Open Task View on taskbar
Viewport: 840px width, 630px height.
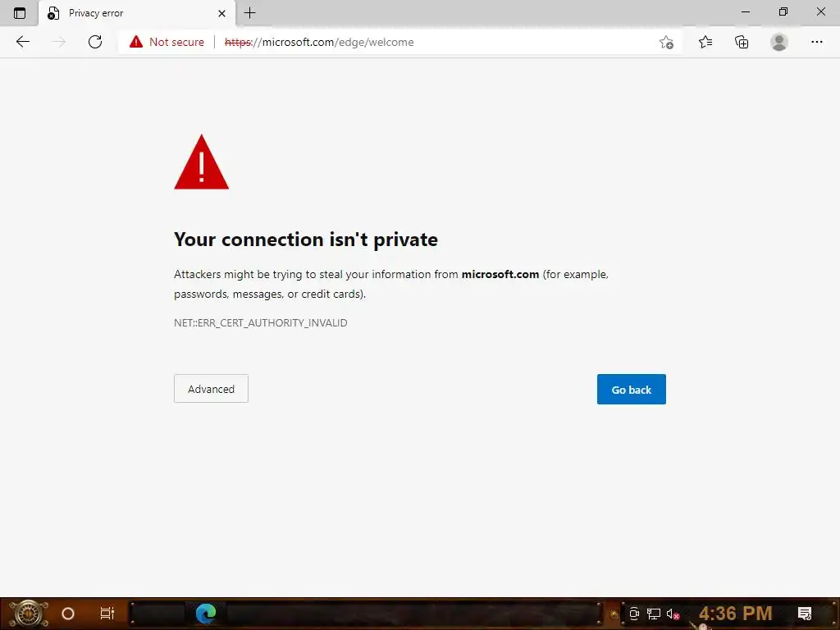pyautogui.click(x=107, y=614)
